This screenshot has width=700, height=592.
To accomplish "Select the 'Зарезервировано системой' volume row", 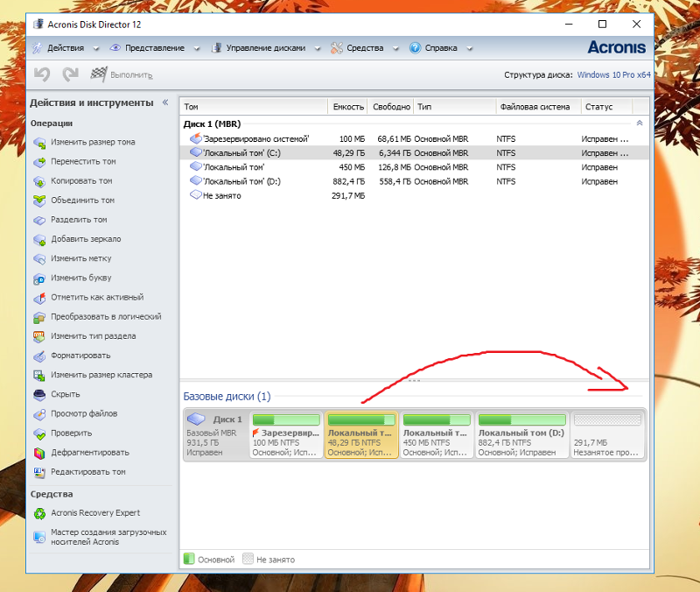I will coord(414,139).
